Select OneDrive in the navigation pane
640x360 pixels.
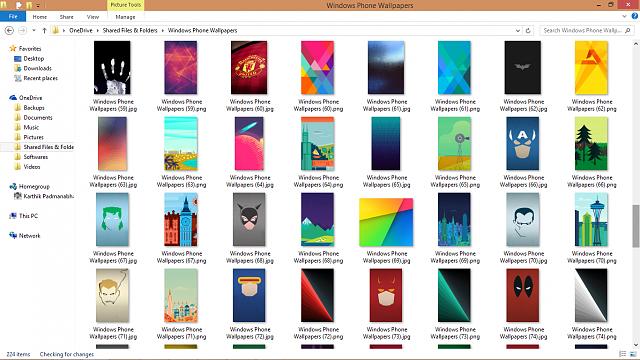click(x=30, y=98)
